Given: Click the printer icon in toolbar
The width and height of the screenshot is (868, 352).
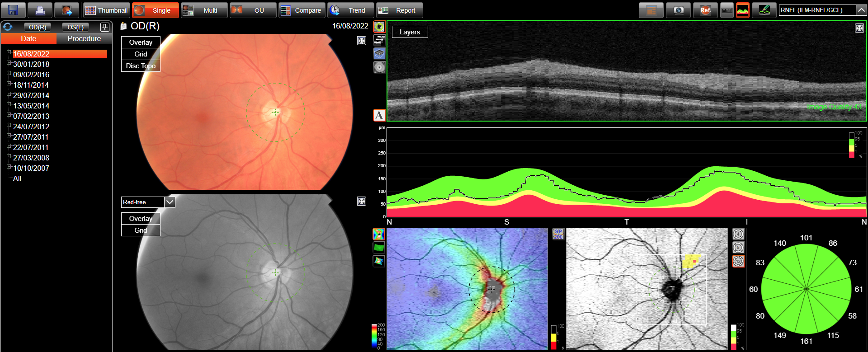Looking at the screenshot, I should 40,10.
